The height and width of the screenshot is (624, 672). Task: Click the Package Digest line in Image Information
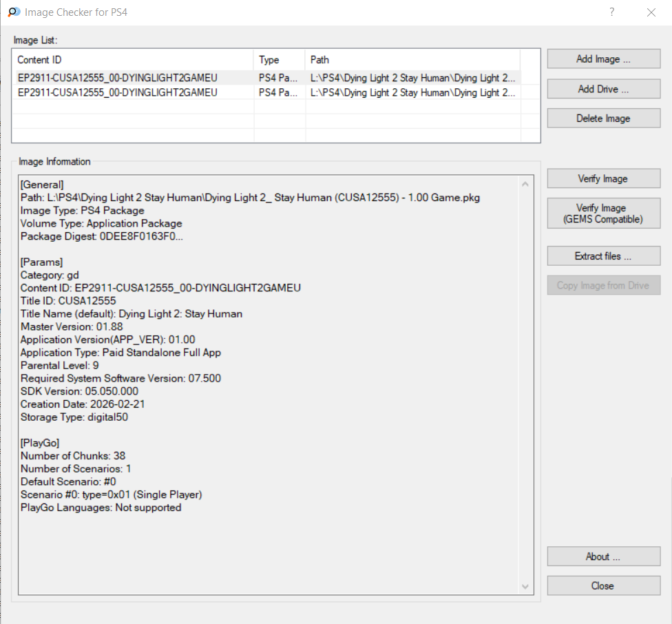[102, 236]
